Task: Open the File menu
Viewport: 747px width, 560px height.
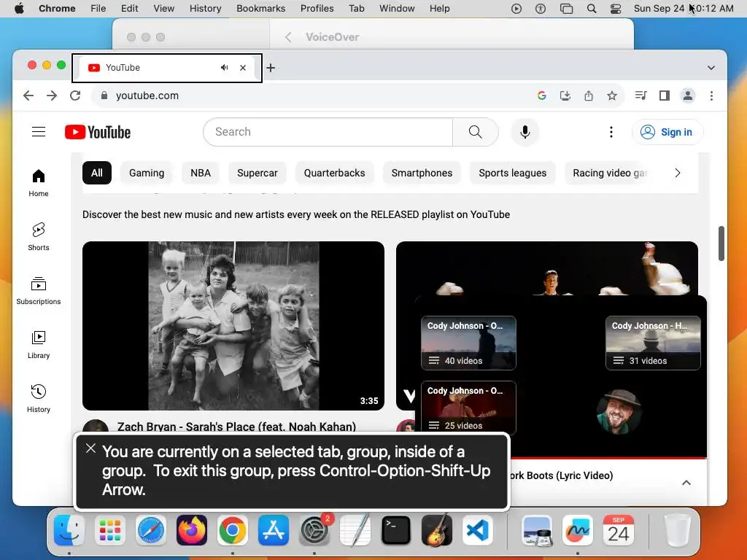Action: [98, 9]
